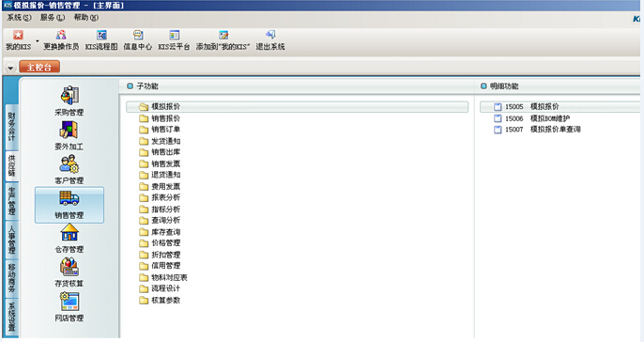The height and width of the screenshot is (342, 644).
Task: Select the 销售发票 folder
Action: [160, 163]
